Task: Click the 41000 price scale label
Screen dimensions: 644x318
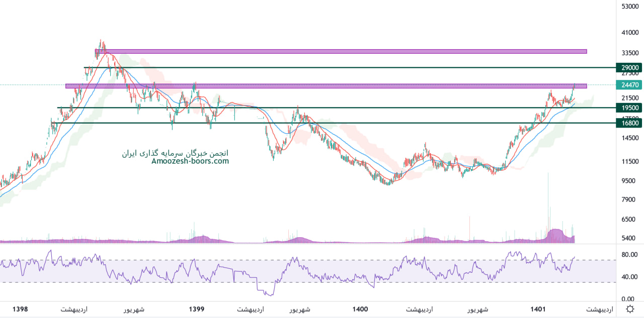Action: (x=629, y=33)
